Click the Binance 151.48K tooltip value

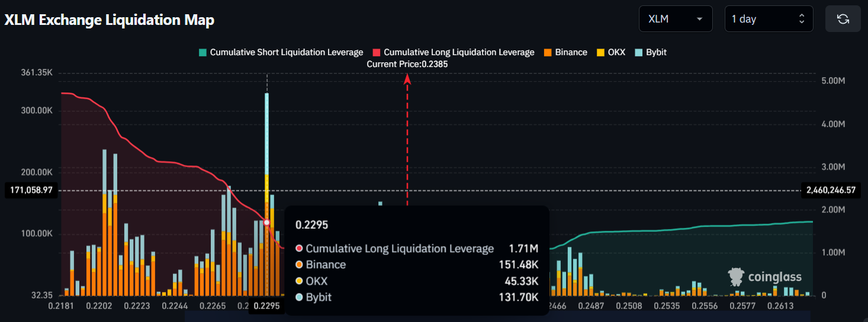[x=518, y=264]
